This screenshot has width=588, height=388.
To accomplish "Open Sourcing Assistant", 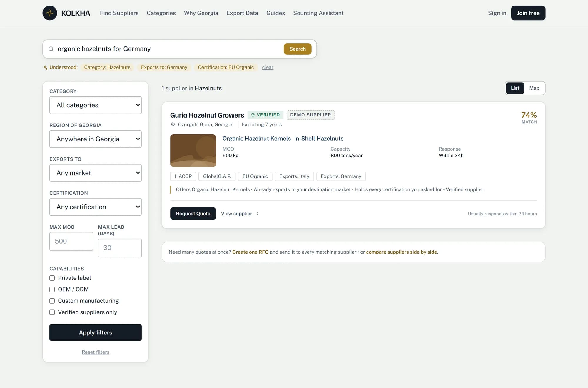I will (318, 13).
